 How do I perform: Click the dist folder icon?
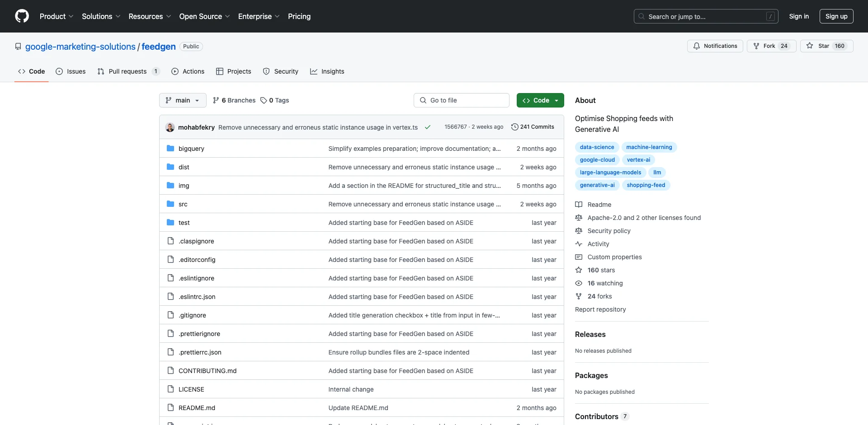(170, 167)
